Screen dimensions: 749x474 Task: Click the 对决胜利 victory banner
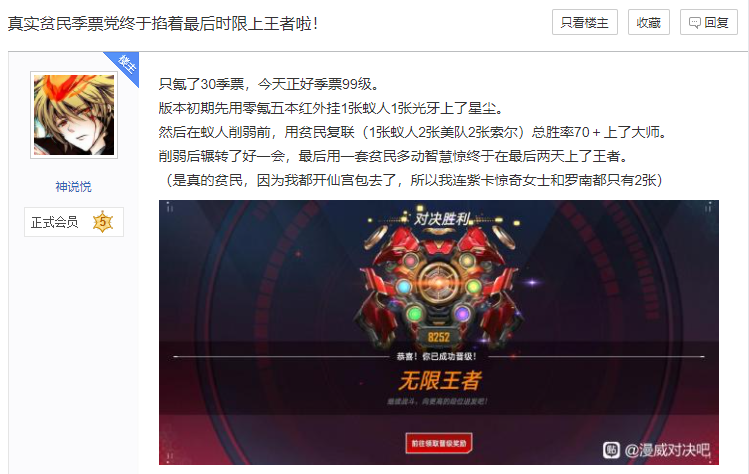coord(442,219)
